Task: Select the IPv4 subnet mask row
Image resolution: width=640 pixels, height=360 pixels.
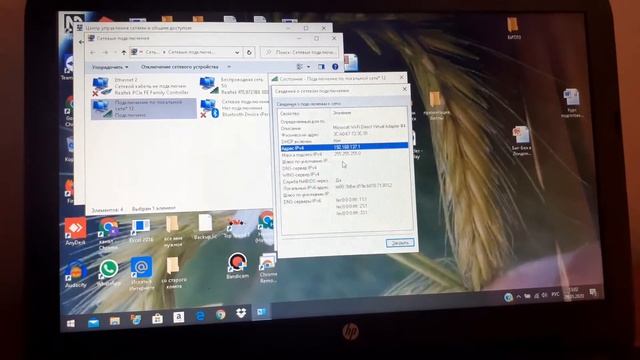Action: tap(344, 154)
